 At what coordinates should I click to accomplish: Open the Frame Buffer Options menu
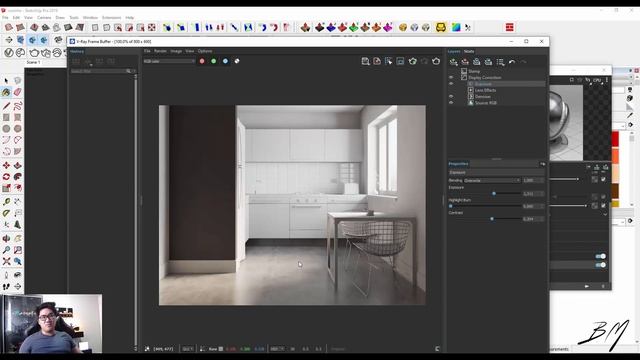coord(205,51)
